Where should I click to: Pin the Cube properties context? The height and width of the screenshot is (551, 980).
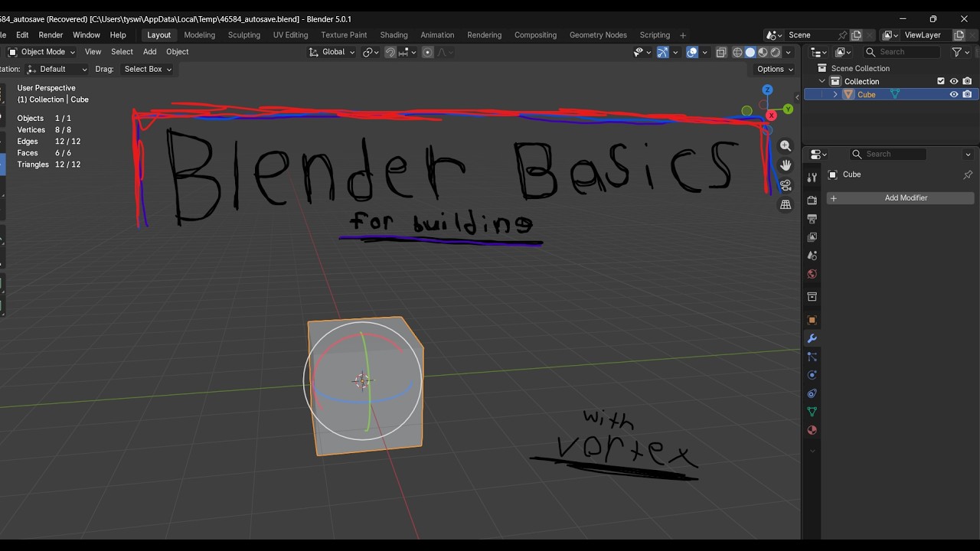[968, 174]
